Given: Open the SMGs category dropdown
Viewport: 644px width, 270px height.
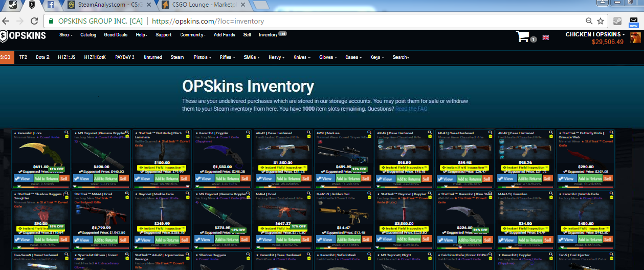Looking at the screenshot, I should [x=252, y=57].
